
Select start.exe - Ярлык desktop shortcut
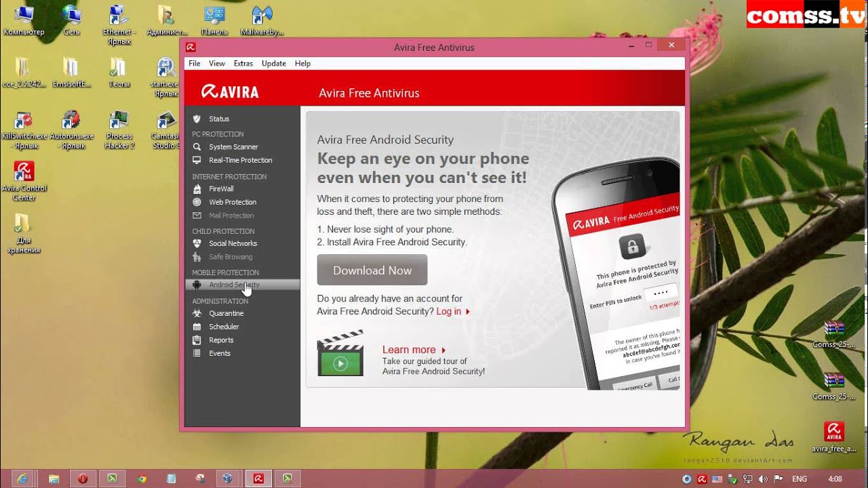pos(166,77)
